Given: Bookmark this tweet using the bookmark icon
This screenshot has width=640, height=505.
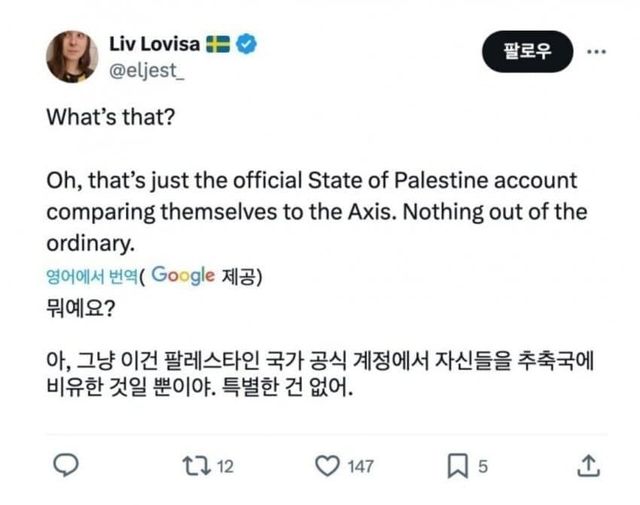Looking at the screenshot, I should (x=456, y=465).
